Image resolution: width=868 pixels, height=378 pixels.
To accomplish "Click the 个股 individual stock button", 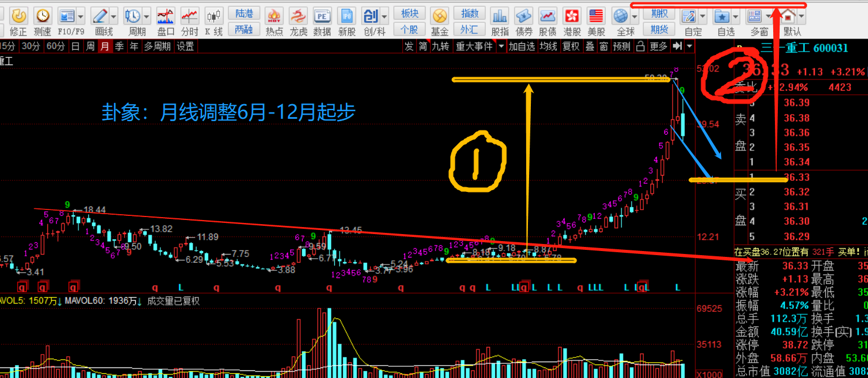I will (409, 29).
